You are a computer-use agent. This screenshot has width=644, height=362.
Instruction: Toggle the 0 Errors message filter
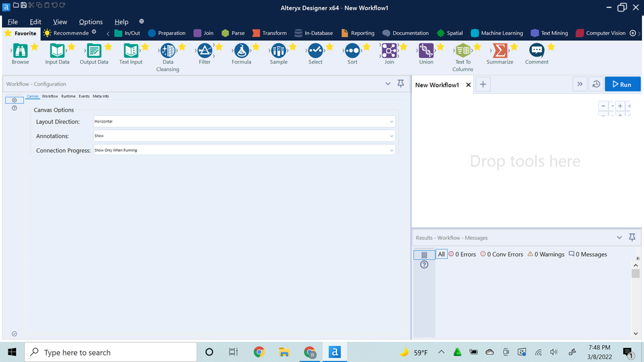462,254
